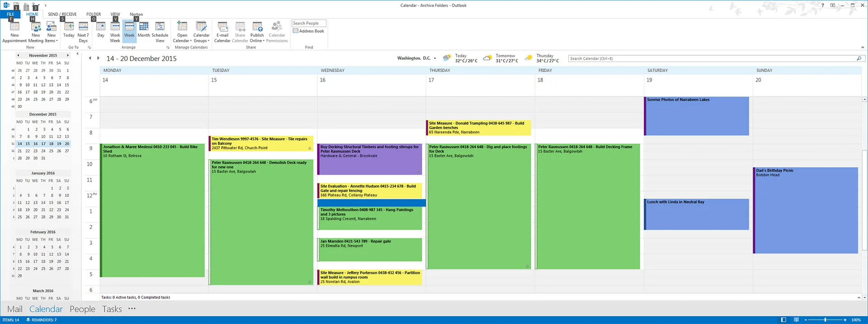Click the search magnifier icon
The width and height of the screenshot is (868, 324).
[859, 58]
